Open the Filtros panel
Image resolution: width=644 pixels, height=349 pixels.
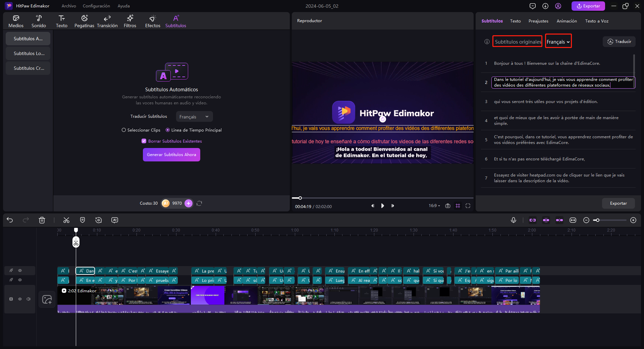[130, 21]
